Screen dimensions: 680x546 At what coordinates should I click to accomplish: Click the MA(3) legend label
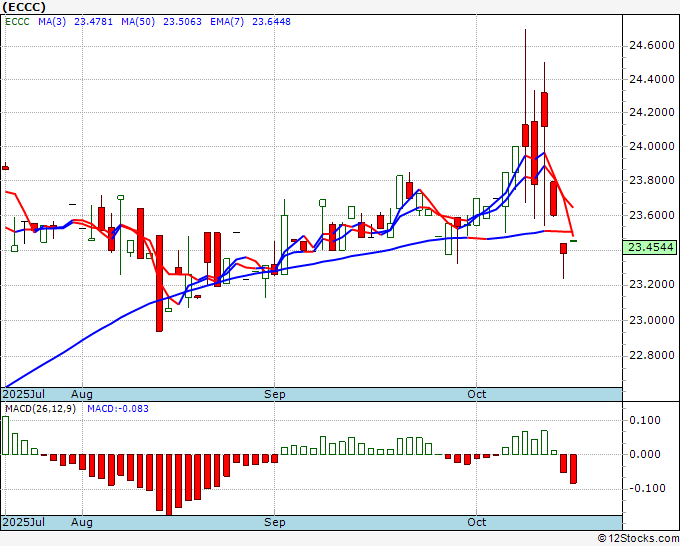[52, 22]
